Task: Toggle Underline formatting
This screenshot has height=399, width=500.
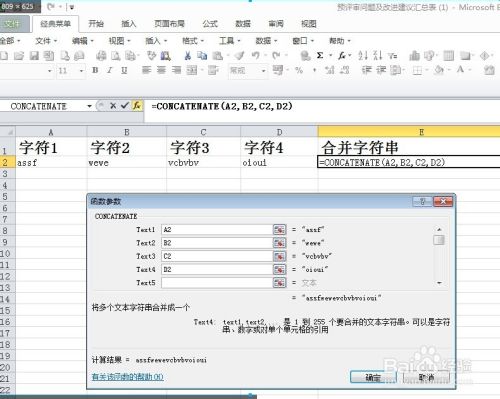Action: click(x=124, y=70)
